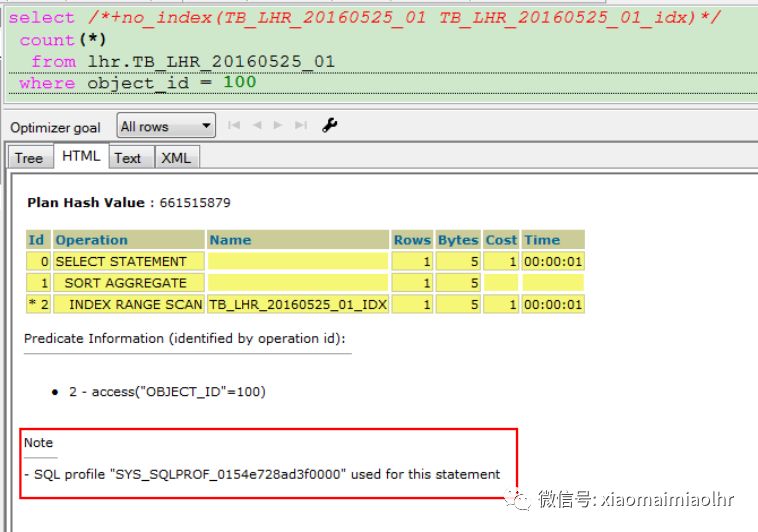Click the Predicate Information heading

click(x=185, y=338)
